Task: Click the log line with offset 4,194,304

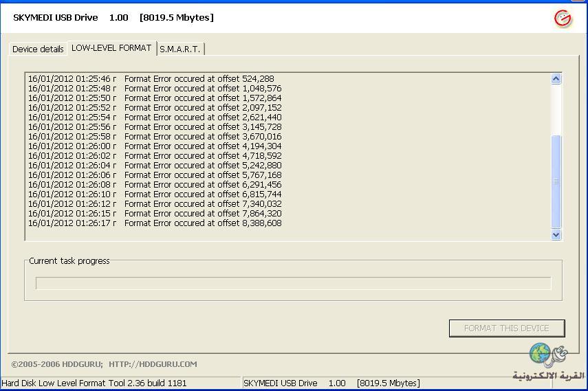Action: (155, 146)
